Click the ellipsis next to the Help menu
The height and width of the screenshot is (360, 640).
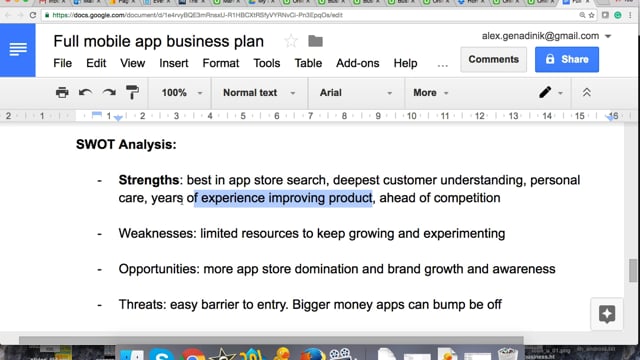[442, 64]
